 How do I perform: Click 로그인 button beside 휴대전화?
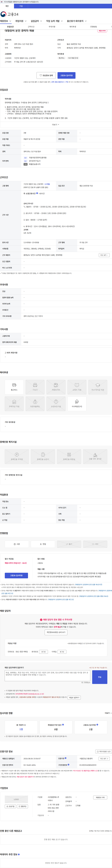click(43, 652)
